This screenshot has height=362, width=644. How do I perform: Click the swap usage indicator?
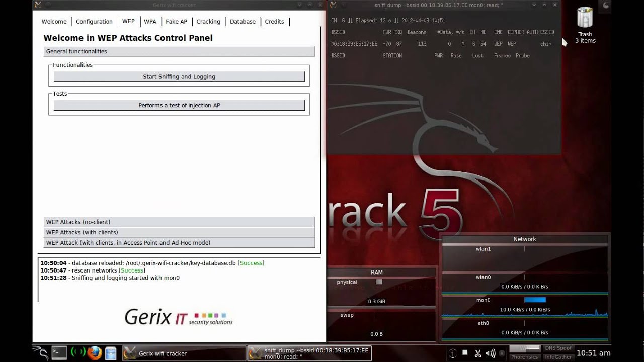[376, 315]
